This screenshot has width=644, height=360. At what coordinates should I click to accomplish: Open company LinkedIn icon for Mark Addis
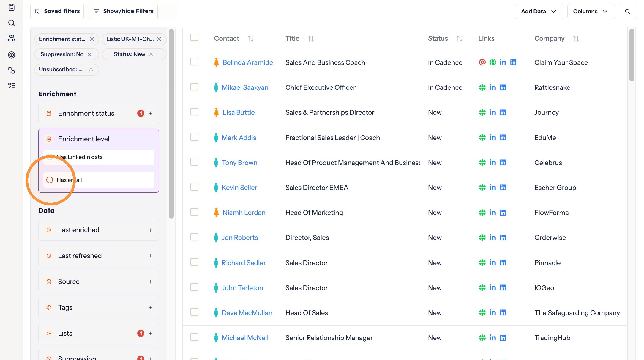[503, 137]
